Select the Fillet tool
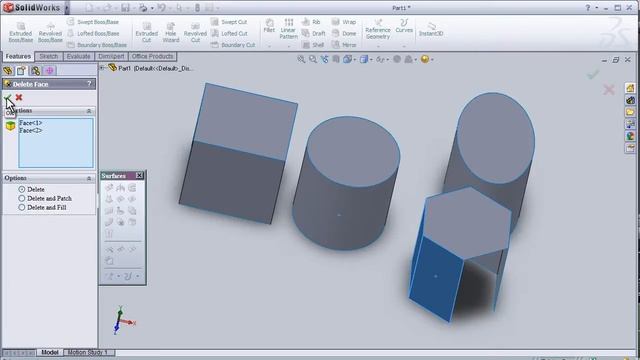The image size is (640, 360). [x=269, y=25]
